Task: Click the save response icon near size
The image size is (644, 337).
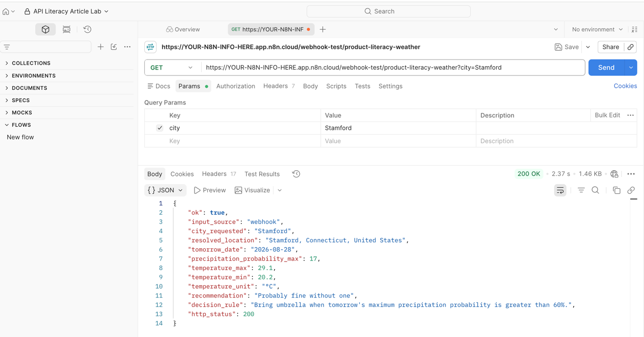Action: [x=615, y=174]
